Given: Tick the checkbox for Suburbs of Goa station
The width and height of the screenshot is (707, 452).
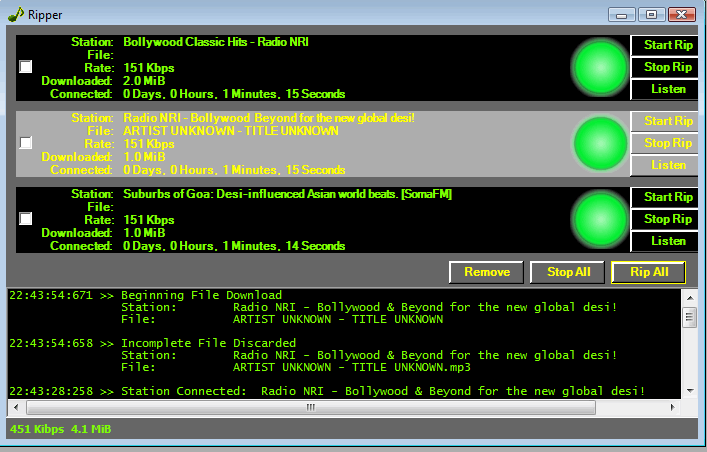Looking at the screenshot, I should (26, 219).
